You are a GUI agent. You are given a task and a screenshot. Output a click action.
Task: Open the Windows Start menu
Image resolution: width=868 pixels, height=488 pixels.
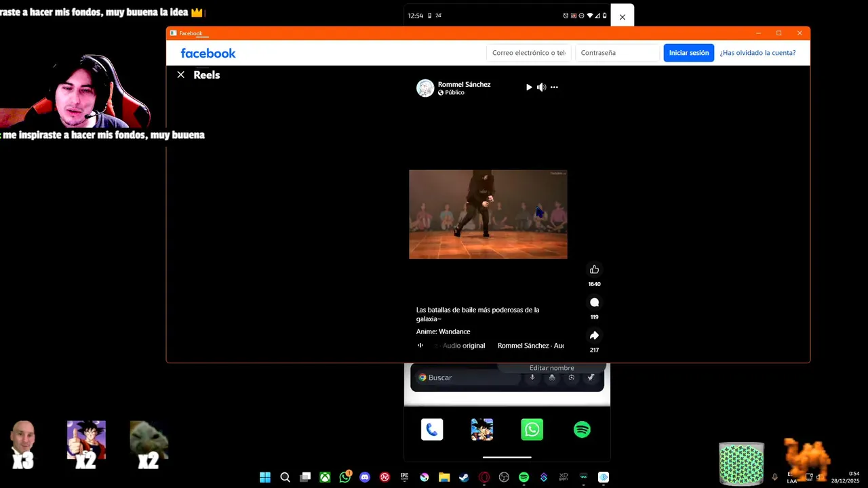click(265, 477)
